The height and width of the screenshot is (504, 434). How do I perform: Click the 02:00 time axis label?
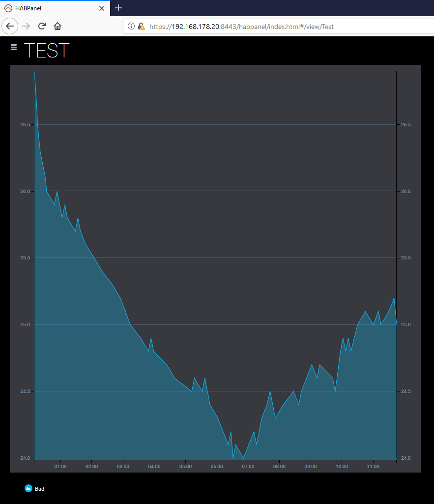tap(92, 466)
